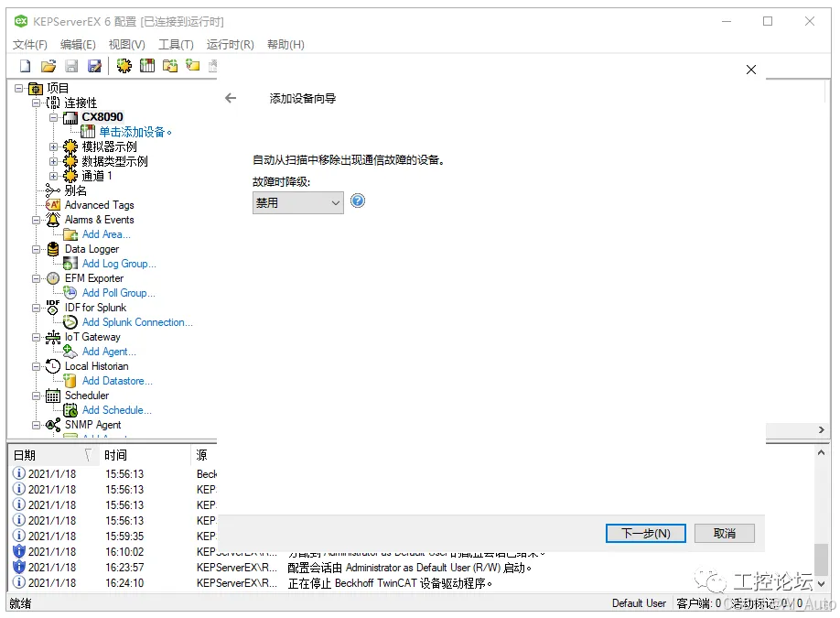Open project with the folder toolbar icon
Image resolution: width=840 pixels, height=618 pixels.
48,66
